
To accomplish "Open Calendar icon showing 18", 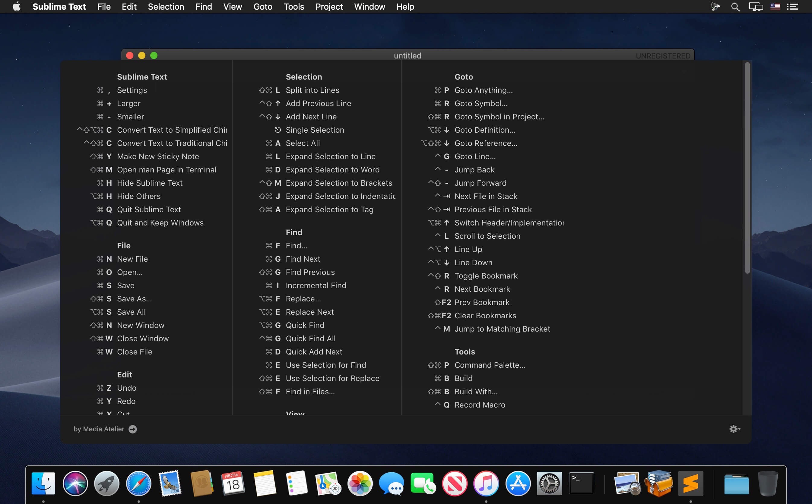I will pyautogui.click(x=233, y=483).
